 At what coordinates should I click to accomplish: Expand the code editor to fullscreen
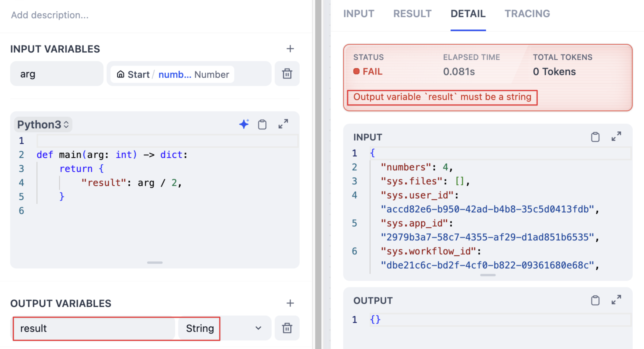pos(283,124)
